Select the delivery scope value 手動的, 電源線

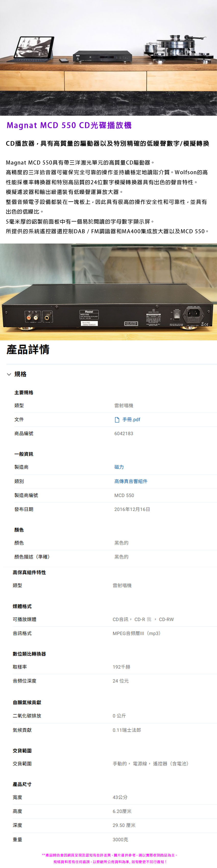pyautogui.click(x=151, y=763)
